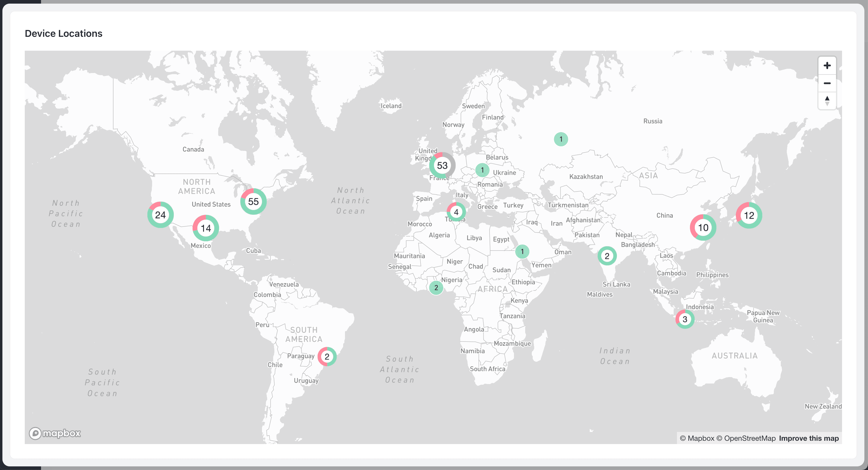Select the cluster of 14 devices
The image size is (868, 470).
pyautogui.click(x=206, y=228)
